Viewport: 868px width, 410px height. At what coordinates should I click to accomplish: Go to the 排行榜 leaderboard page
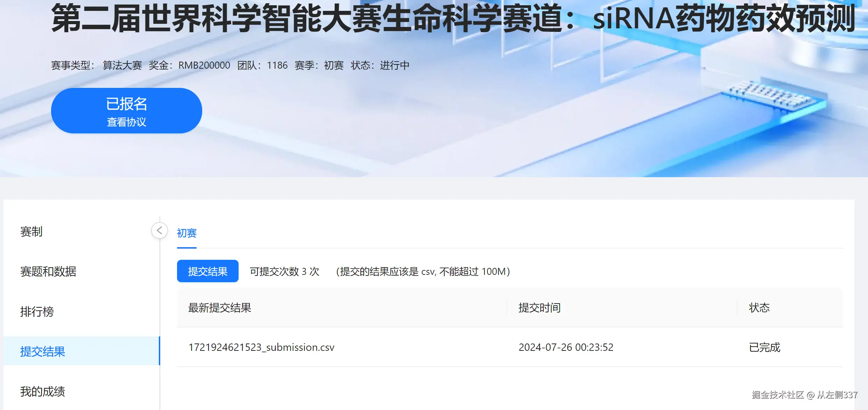[37, 312]
